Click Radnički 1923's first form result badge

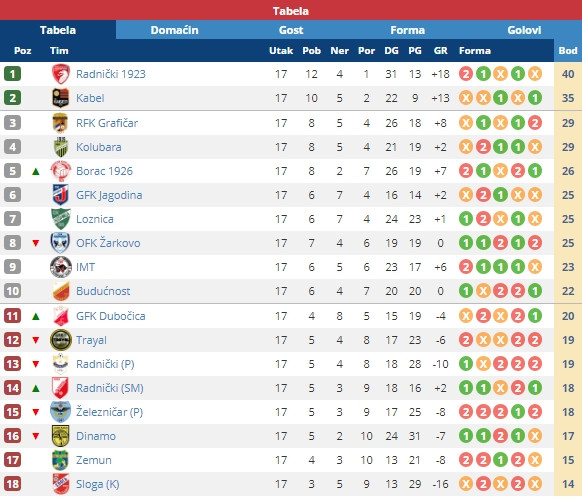[x=466, y=74]
